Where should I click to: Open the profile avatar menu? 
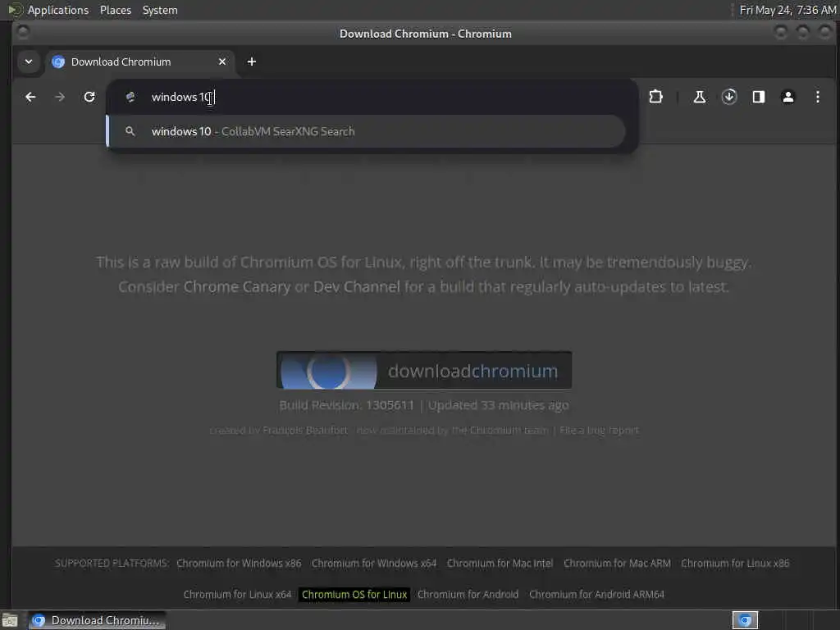point(788,97)
